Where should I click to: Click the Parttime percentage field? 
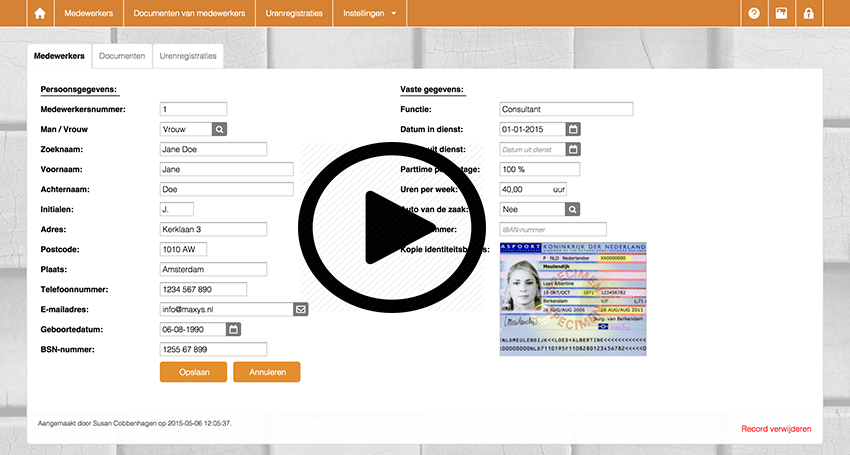[539, 169]
